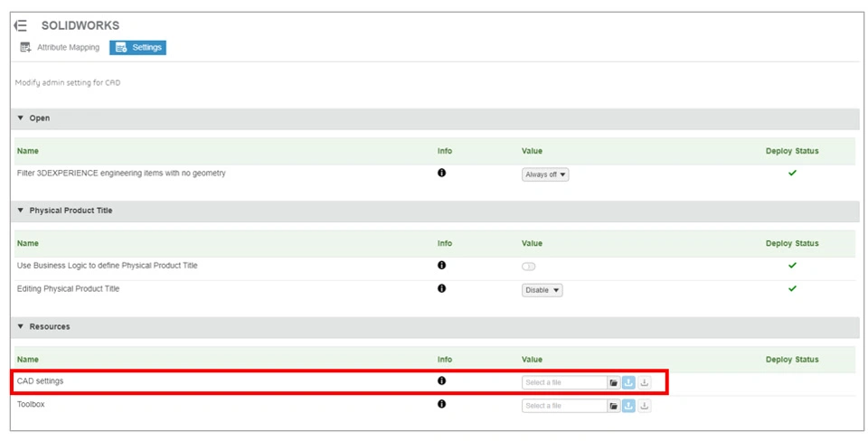868x441 pixels.
Task: Collapse the Physical Product Title section
Action: [x=21, y=211]
